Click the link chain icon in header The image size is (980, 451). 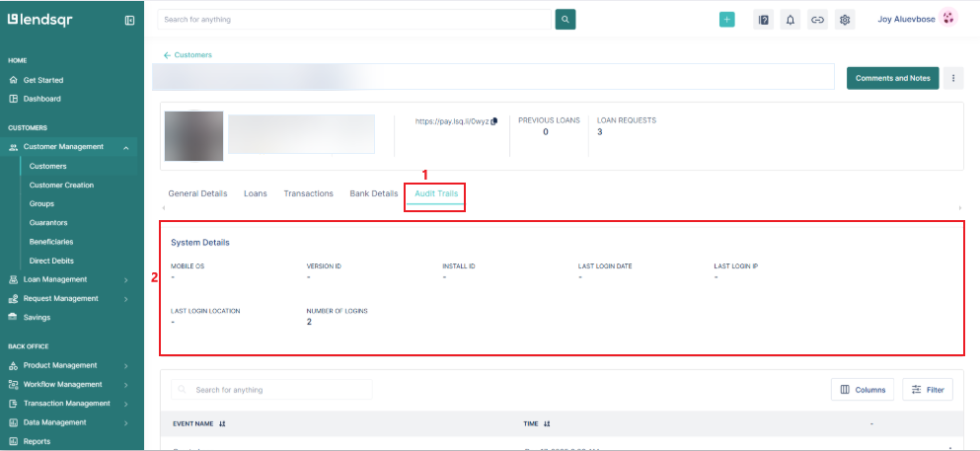click(x=816, y=19)
